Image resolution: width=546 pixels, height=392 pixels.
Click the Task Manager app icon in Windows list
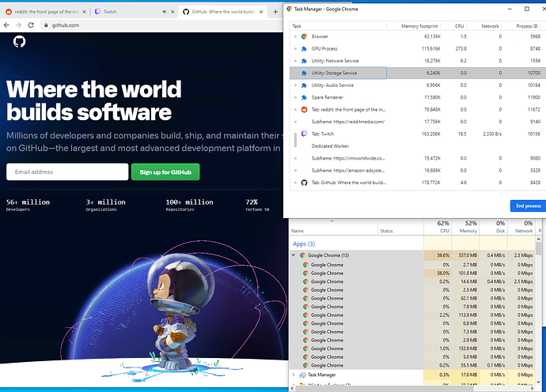302,375
